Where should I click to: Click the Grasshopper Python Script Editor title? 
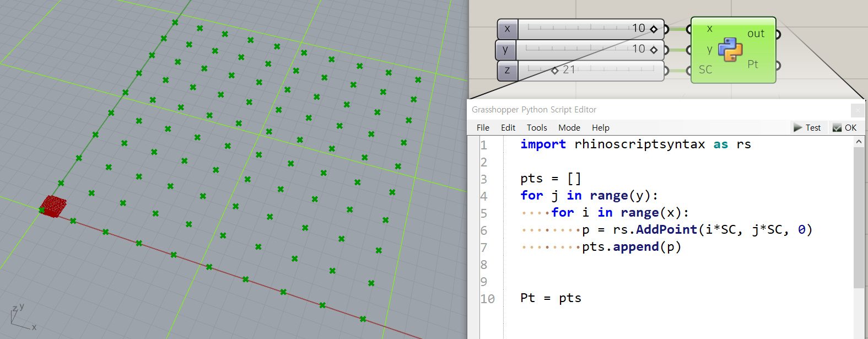534,110
